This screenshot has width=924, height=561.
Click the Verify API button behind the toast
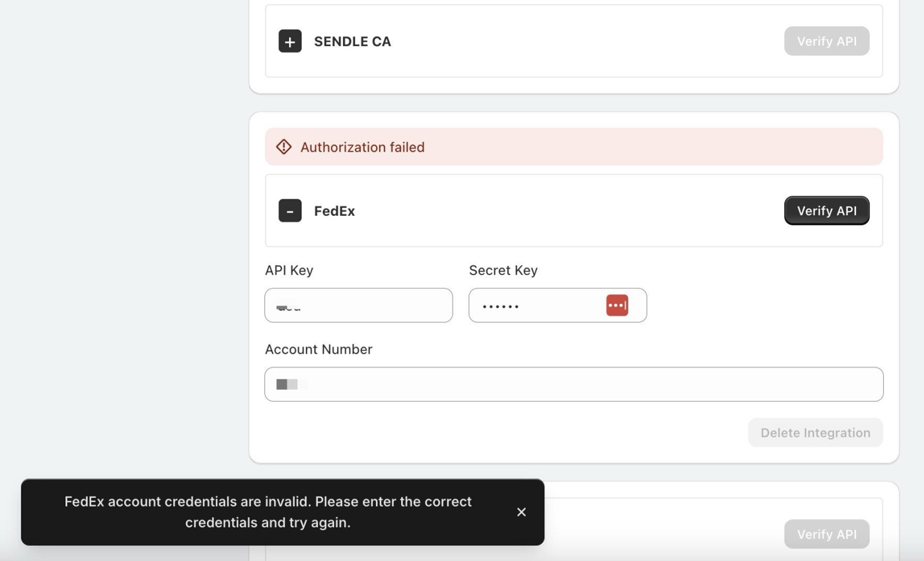[x=827, y=534]
